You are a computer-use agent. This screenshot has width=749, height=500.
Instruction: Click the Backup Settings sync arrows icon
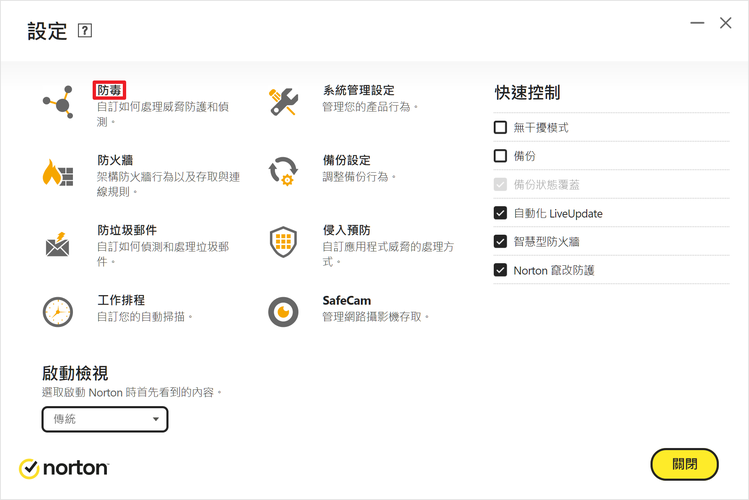pyautogui.click(x=283, y=171)
